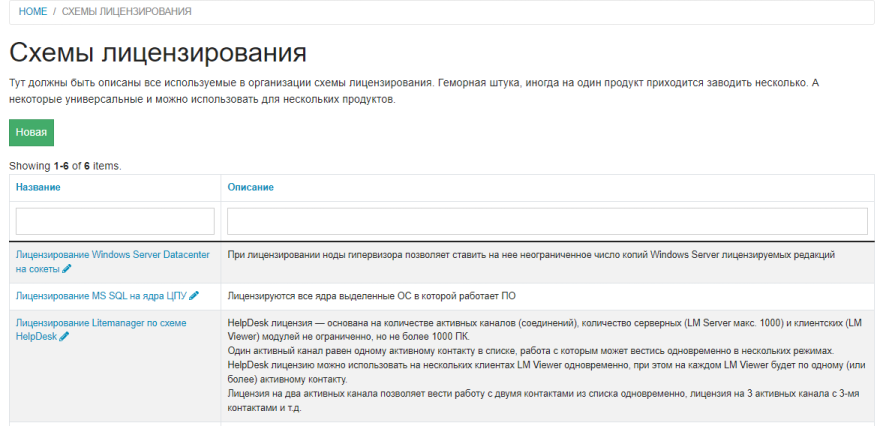Click the HOME breadcrumb link
This screenshot has width=880, height=426.
[33, 11]
